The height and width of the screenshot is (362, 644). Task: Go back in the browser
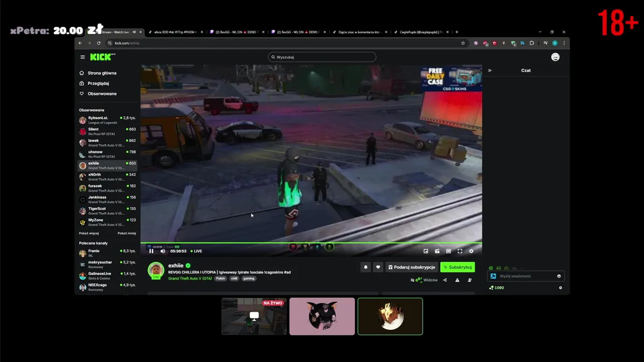(80, 43)
